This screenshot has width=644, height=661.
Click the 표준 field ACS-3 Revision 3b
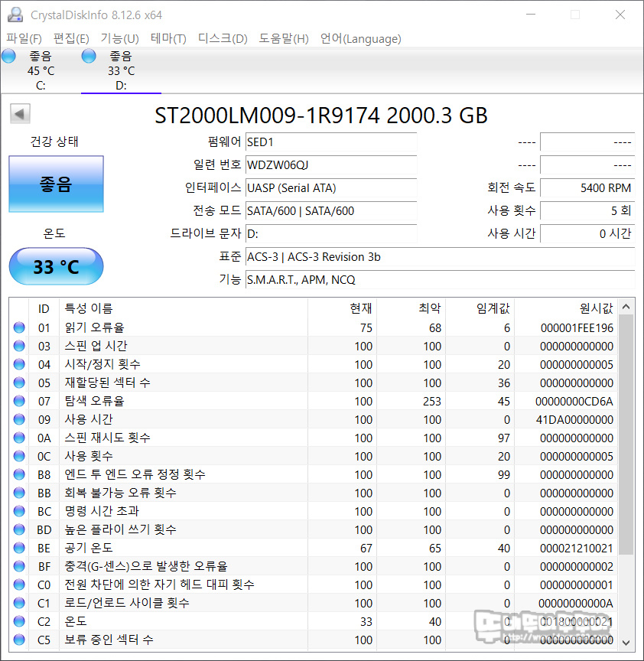tap(440, 257)
